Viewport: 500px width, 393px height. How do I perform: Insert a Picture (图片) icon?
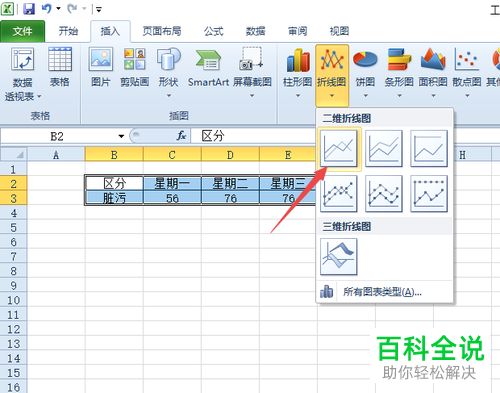tap(101, 59)
